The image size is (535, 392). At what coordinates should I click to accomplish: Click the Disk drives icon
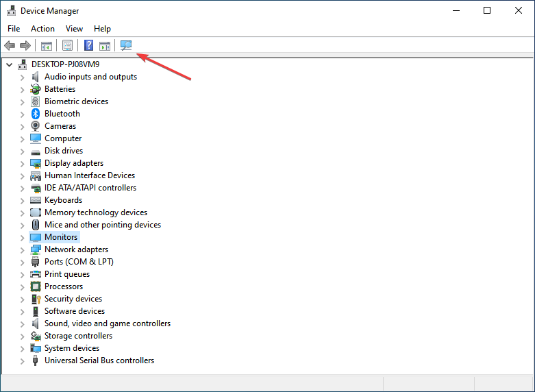36,152
